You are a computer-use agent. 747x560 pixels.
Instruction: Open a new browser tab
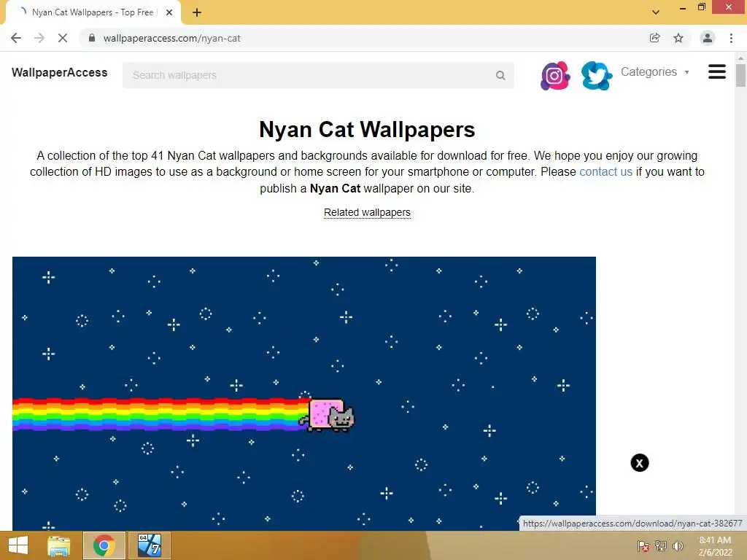click(197, 12)
